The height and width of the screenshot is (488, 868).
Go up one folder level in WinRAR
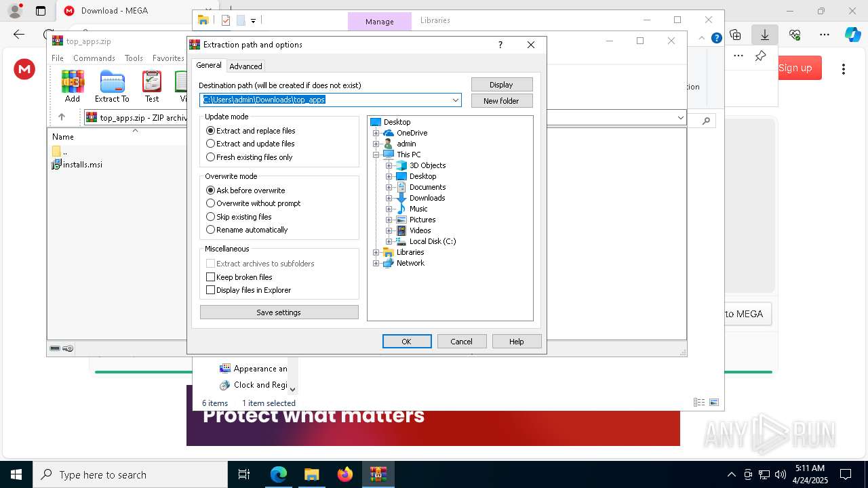pyautogui.click(x=62, y=117)
